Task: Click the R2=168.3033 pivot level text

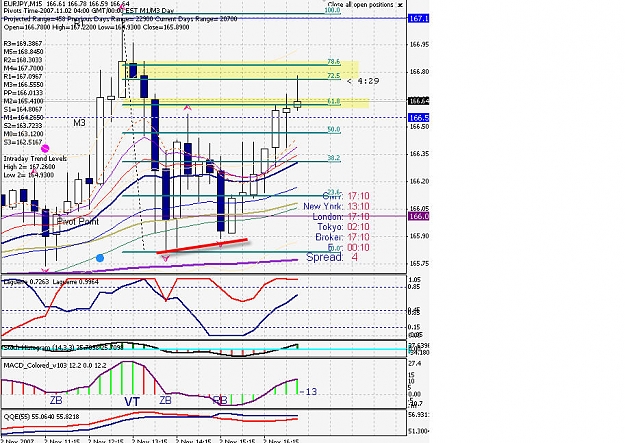Action: click(23, 60)
